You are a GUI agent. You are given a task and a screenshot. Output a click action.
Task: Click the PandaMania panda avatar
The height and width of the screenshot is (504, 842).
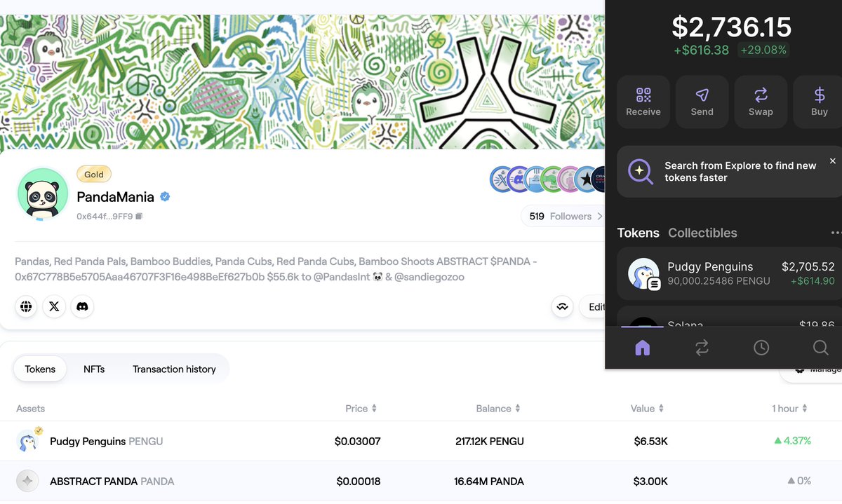coord(42,194)
